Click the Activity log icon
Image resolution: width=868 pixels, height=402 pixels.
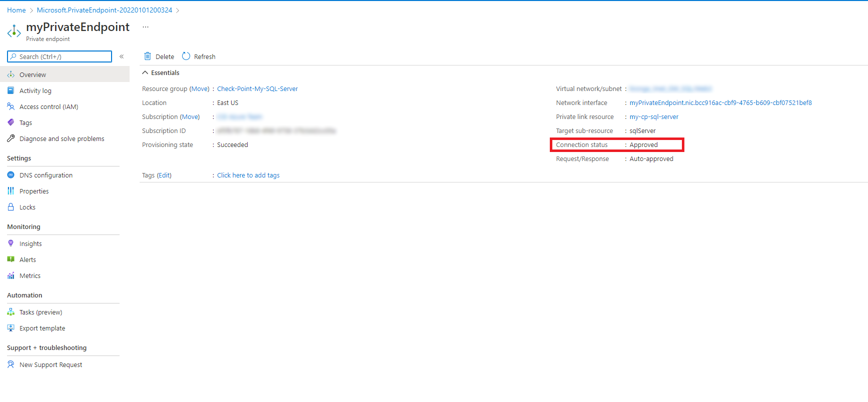[x=11, y=90]
